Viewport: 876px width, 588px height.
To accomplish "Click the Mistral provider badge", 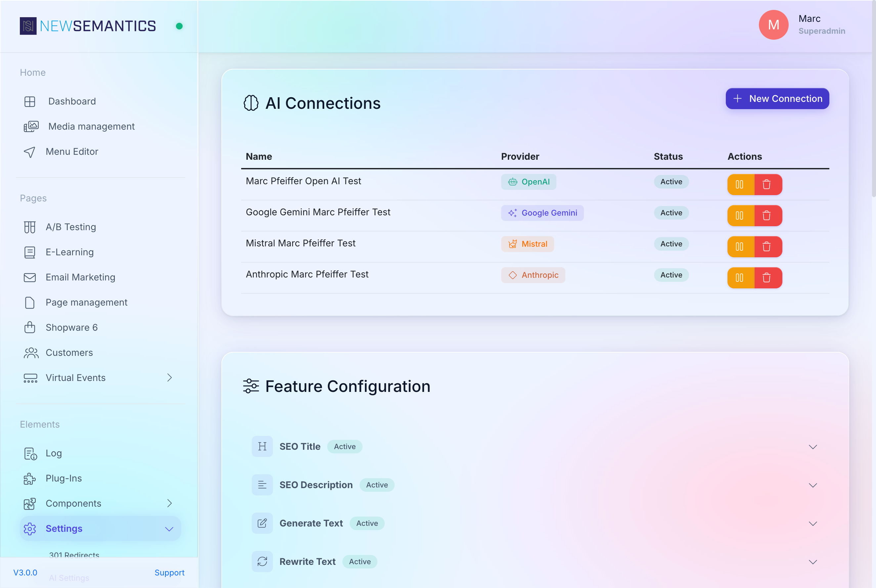I will (x=527, y=244).
